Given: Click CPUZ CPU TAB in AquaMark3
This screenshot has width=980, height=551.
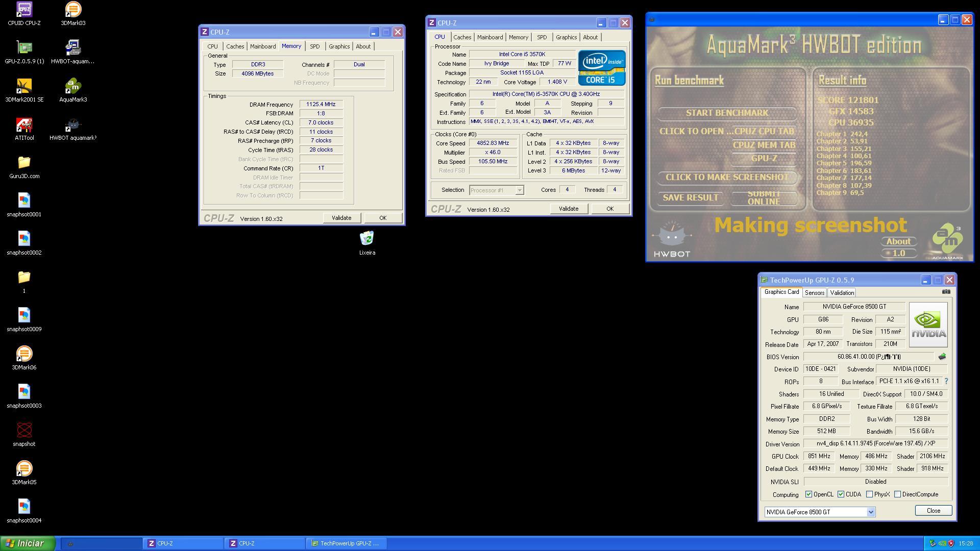Looking at the screenshot, I should click(x=764, y=131).
